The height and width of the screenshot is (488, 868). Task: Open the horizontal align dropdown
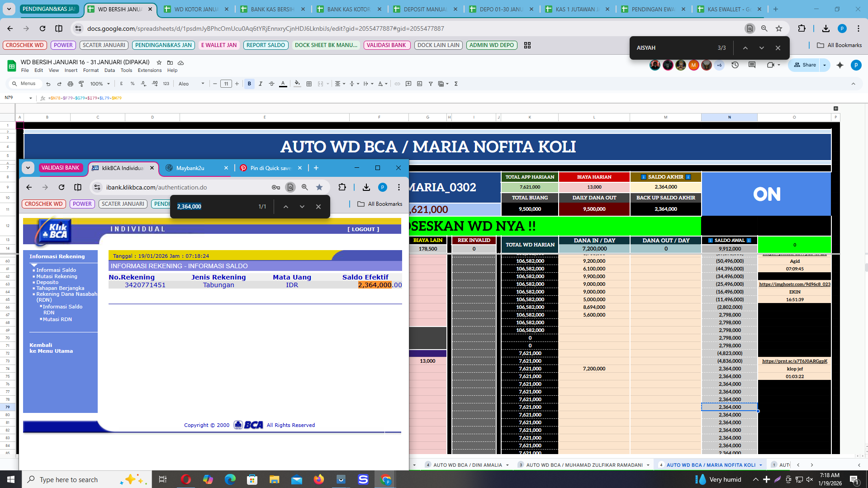[x=340, y=84]
